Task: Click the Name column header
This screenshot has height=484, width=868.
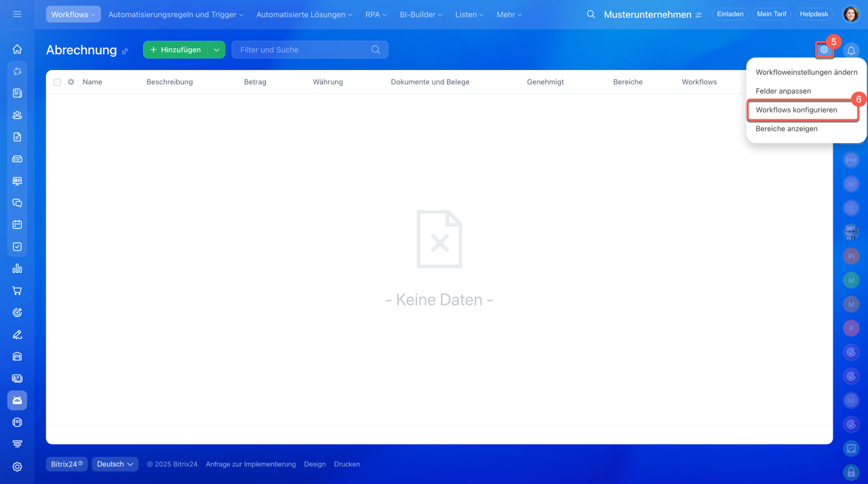Action: click(92, 82)
